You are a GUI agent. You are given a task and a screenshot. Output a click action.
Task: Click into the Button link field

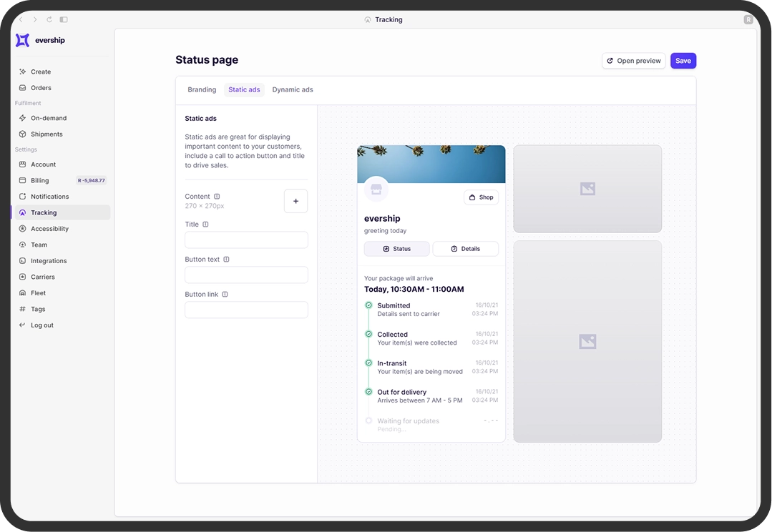pos(246,310)
